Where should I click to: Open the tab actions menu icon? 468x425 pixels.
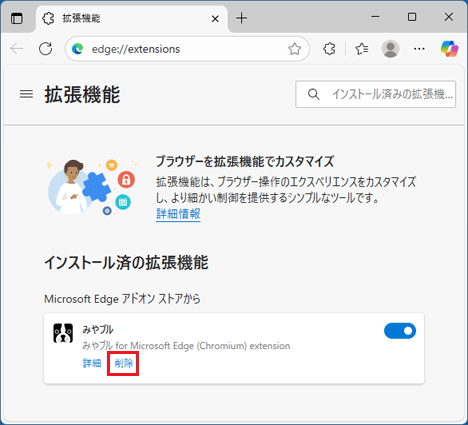pos(17,18)
